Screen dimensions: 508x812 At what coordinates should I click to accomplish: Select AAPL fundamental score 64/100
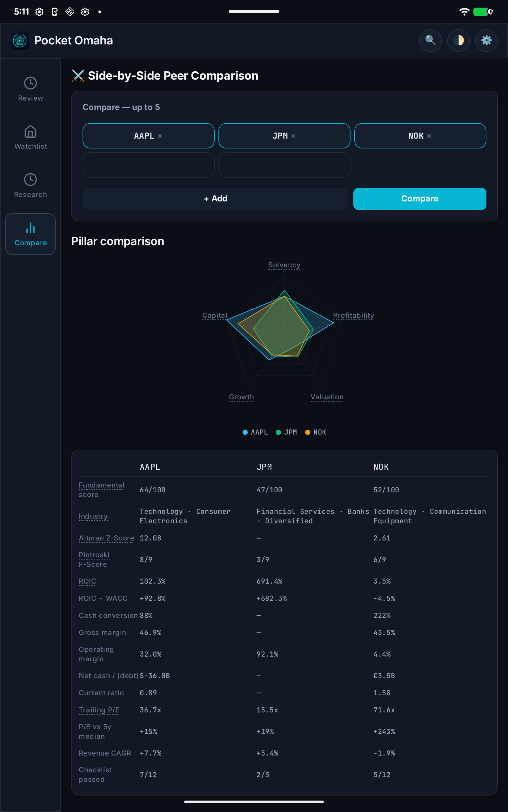coord(152,490)
